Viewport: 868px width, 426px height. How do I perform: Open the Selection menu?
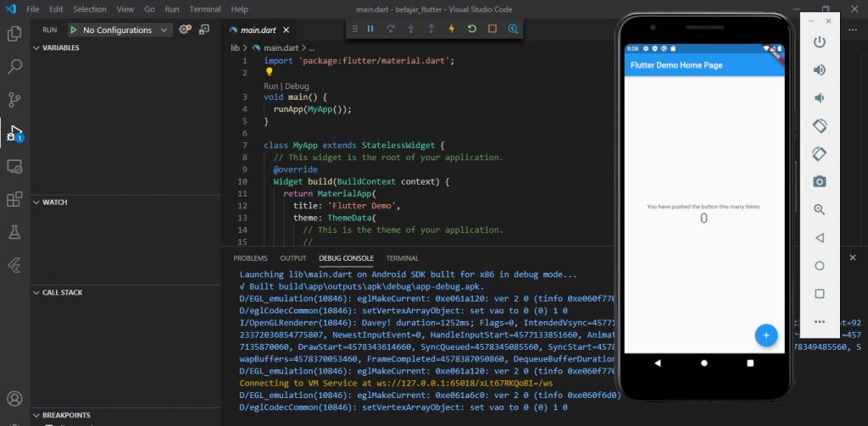(90, 9)
